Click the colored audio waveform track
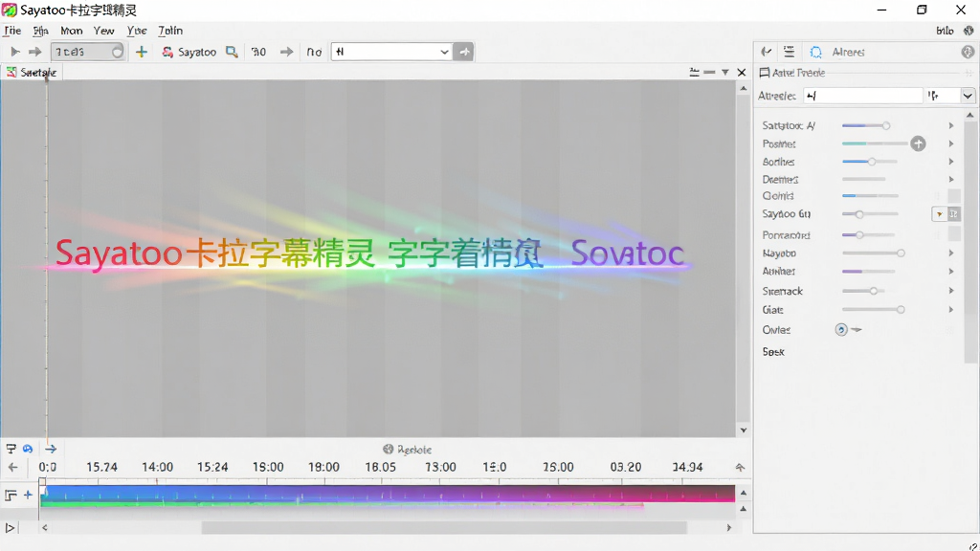 pyautogui.click(x=388, y=495)
